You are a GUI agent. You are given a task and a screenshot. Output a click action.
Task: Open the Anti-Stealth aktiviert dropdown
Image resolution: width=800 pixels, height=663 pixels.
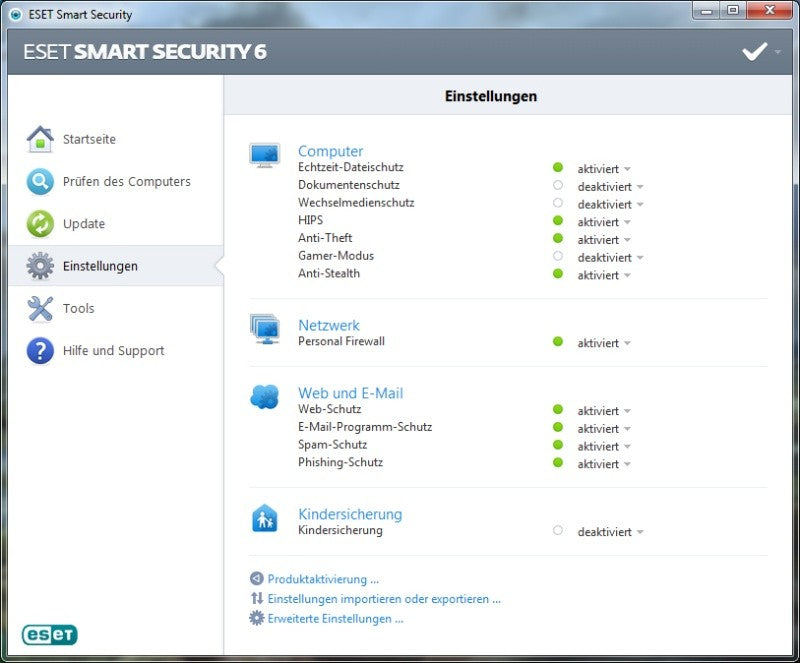(604, 275)
